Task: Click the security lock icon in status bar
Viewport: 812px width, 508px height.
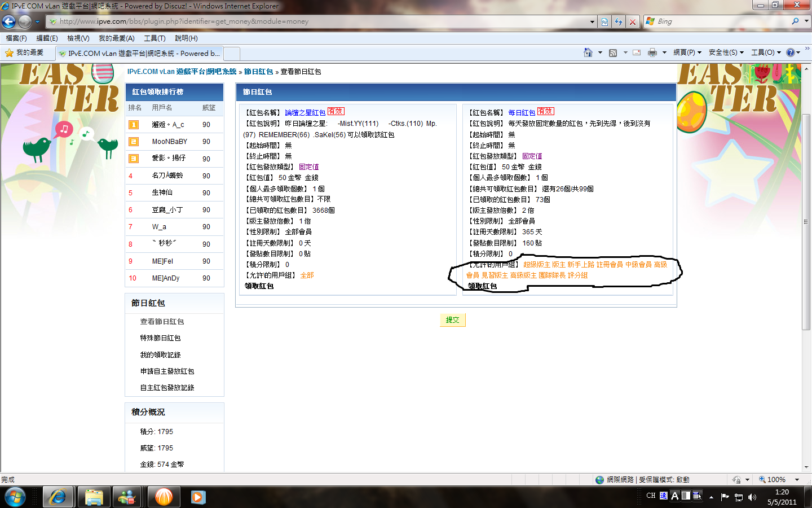Action: [736, 480]
